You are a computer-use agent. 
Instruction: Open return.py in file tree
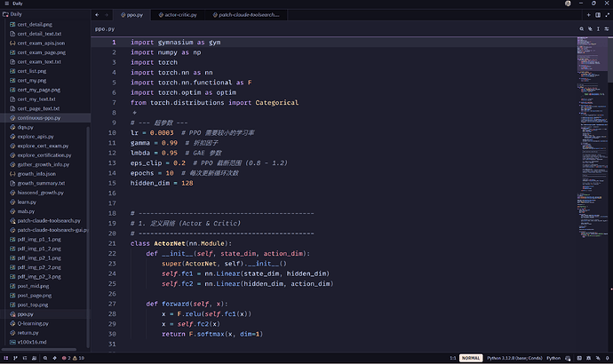28,333
